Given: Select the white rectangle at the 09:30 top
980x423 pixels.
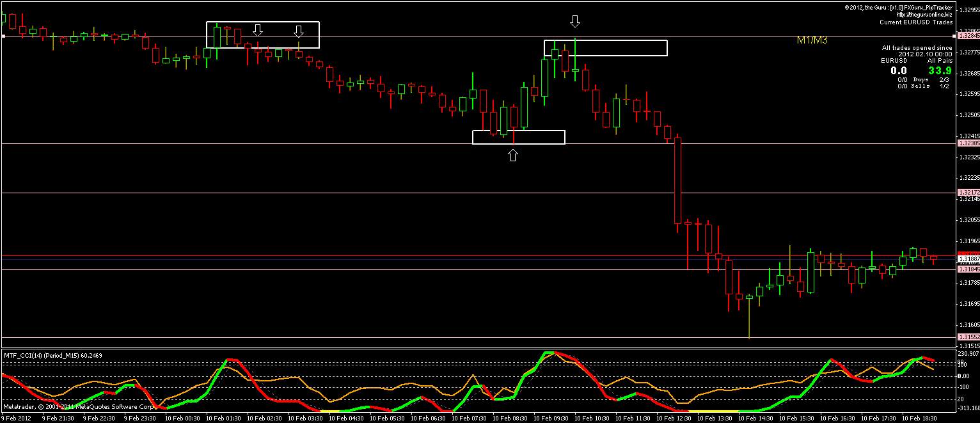Looking at the screenshot, I should 605,47.
